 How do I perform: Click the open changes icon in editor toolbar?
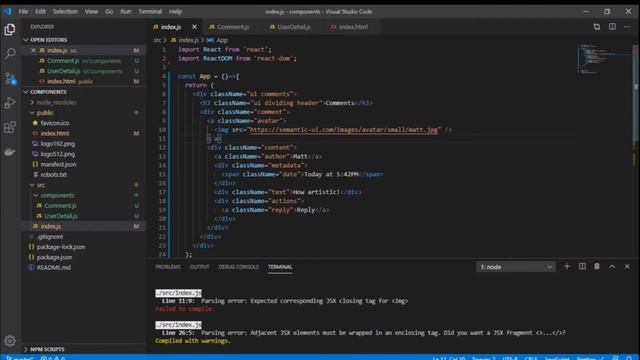point(597,27)
